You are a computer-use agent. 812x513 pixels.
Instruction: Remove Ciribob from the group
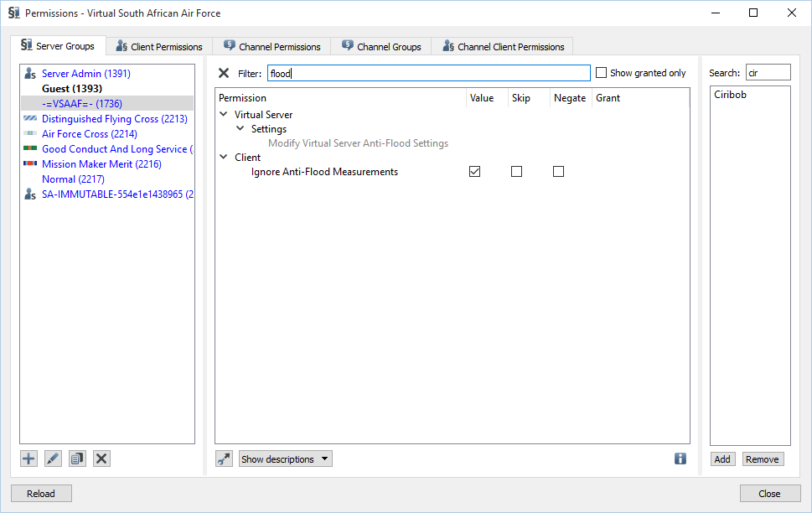pos(762,459)
